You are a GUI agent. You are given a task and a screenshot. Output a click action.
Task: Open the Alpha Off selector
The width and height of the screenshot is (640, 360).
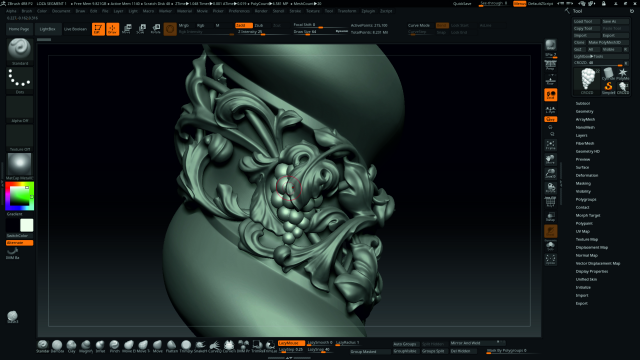pyautogui.click(x=19, y=109)
